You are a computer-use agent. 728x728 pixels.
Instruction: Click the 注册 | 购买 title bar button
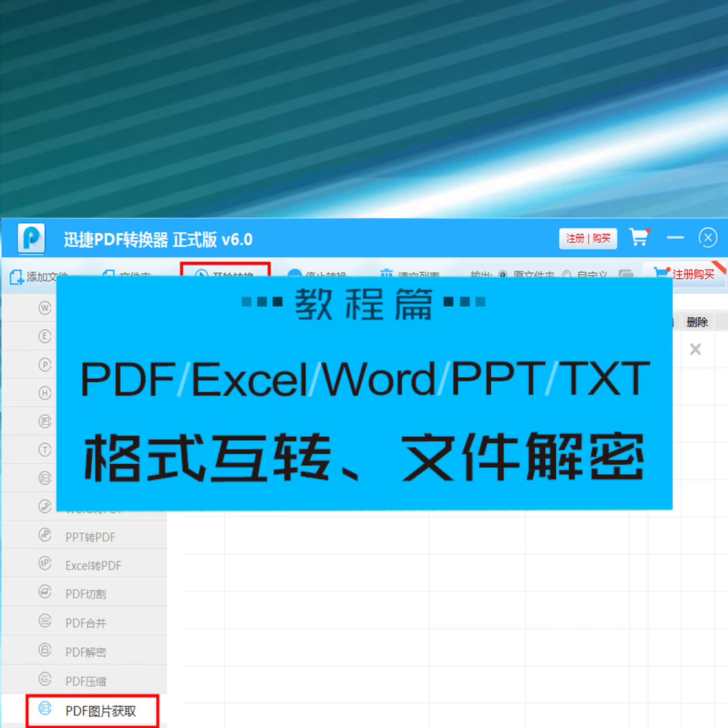coord(588,239)
